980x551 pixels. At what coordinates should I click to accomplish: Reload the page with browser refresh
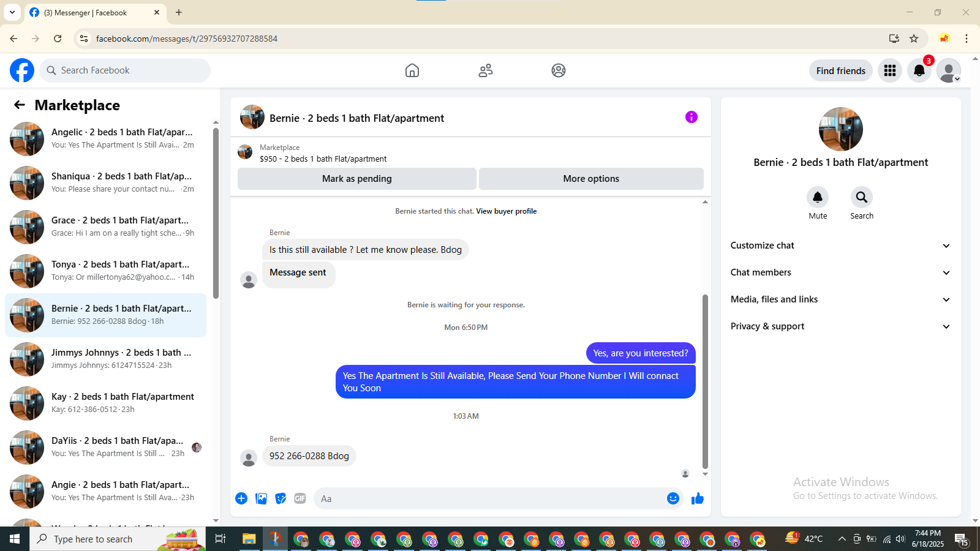pos(58,39)
